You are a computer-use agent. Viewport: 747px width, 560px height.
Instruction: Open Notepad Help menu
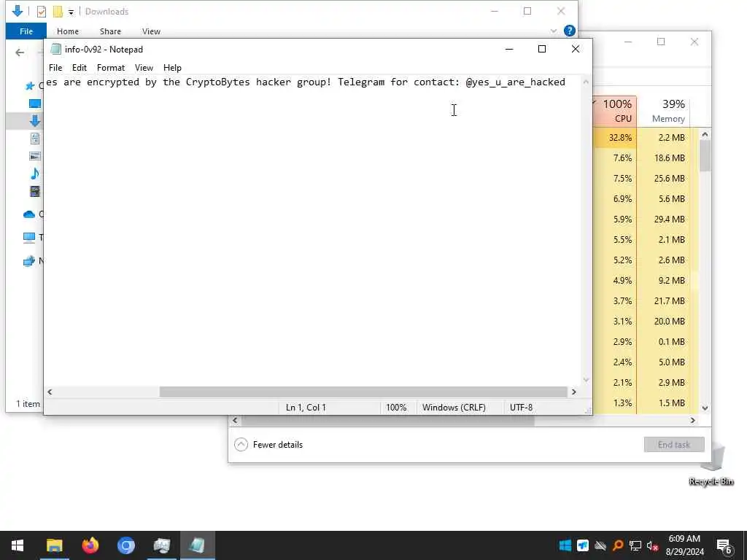click(x=172, y=68)
